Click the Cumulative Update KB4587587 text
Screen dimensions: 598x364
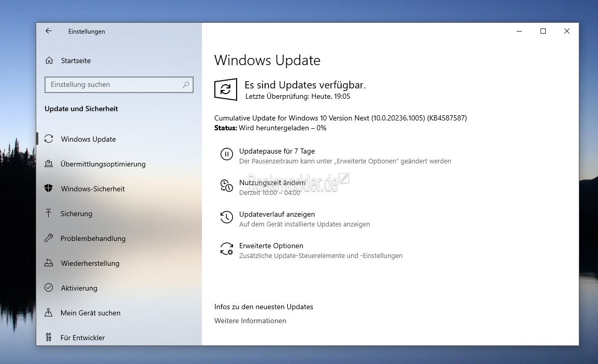[x=341, y=118]
